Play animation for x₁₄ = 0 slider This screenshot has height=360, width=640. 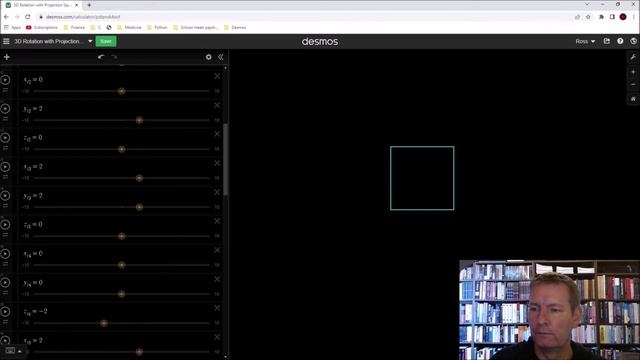pos(5,254)
